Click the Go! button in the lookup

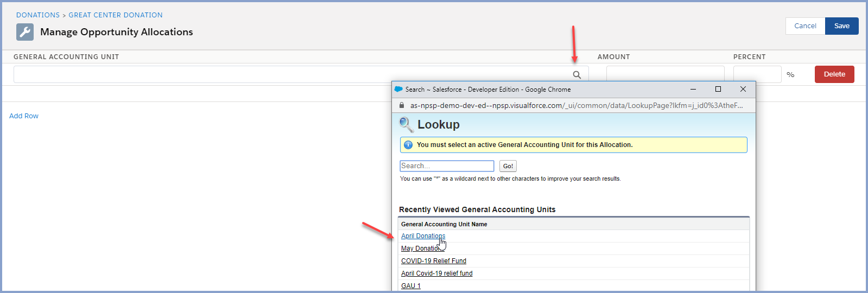point(508,166)
